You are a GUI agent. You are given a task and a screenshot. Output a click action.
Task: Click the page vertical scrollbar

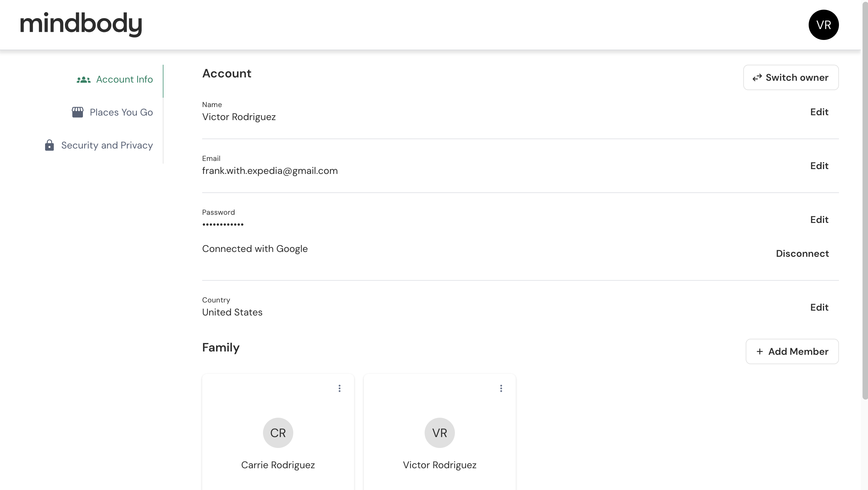click(865, 201)
